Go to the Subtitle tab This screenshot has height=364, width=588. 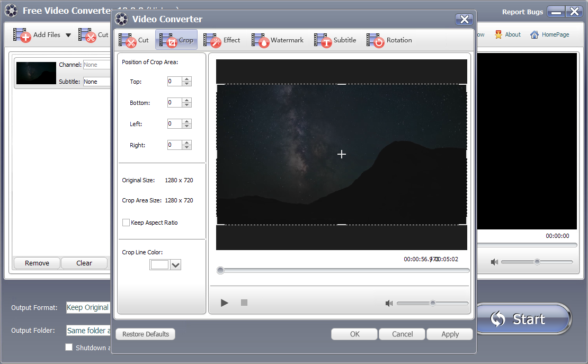pos(335,40)
